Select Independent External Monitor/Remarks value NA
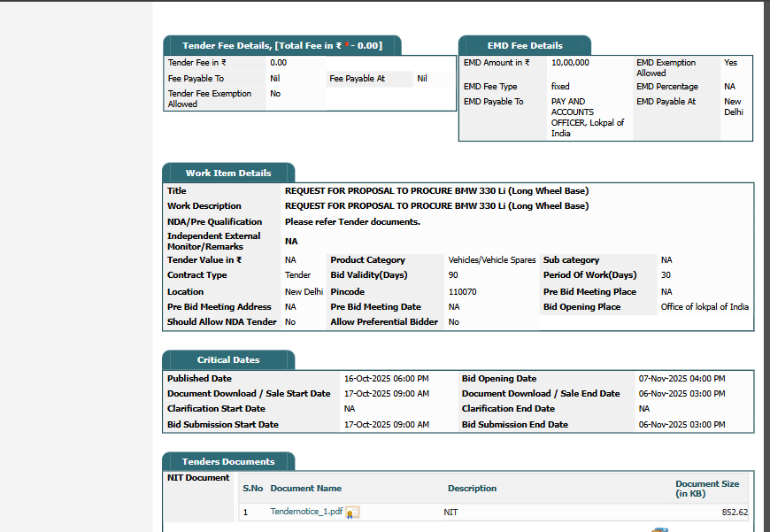Viewport: 770px width, 532px height. coord(291,241)
